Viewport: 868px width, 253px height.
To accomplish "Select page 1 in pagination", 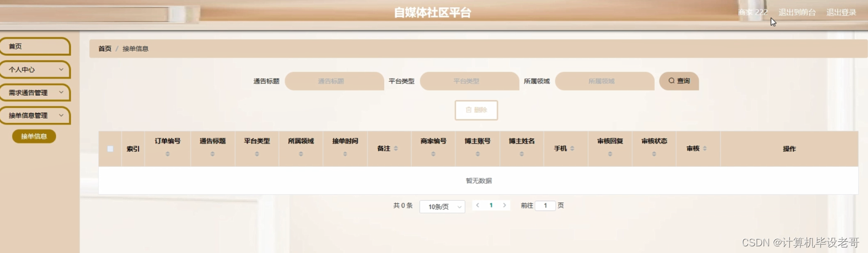I will pyautogui.click(x=491, y=205).
